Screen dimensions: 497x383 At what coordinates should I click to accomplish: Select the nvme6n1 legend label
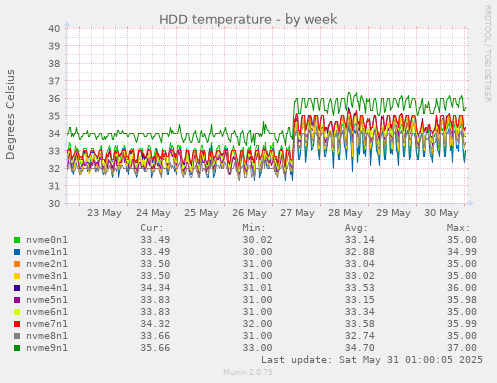point(47,312)
